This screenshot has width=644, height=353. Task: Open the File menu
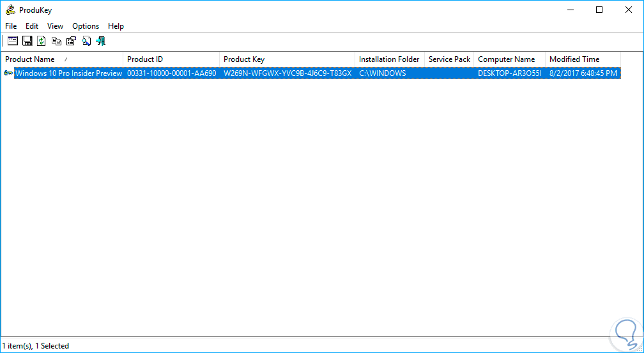pos(11,26)
